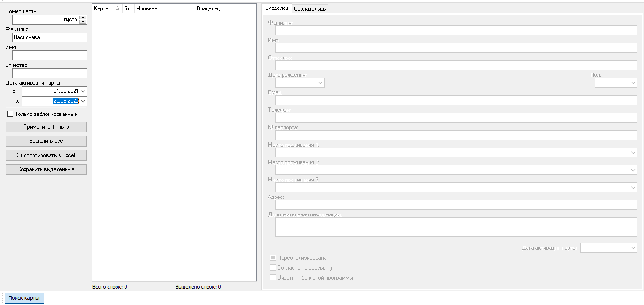Click the Отчество filter input field

click(50, 73)
